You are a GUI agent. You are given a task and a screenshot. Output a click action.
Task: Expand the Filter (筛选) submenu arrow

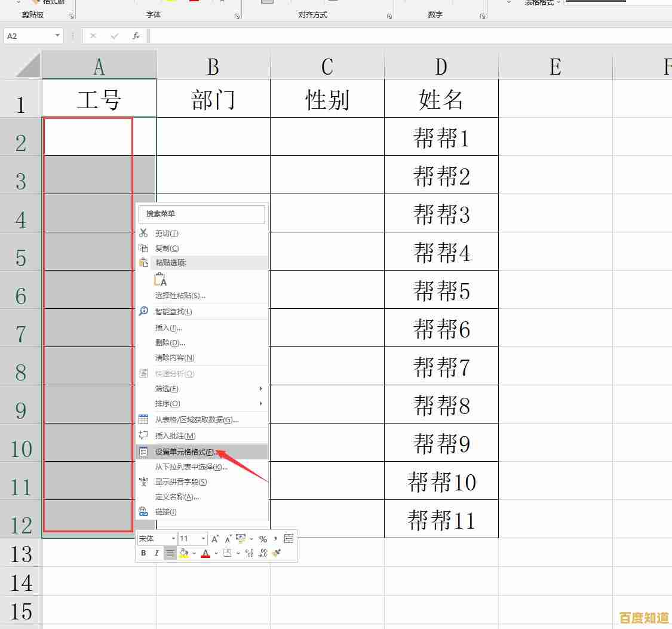coord(260,388)
